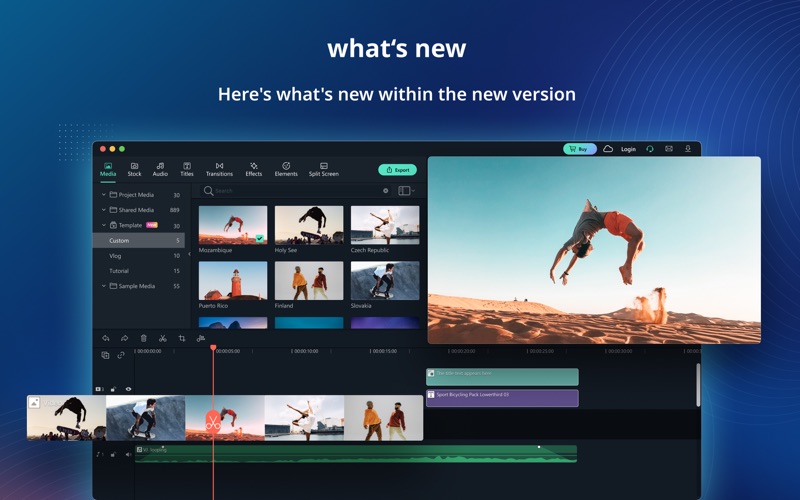Viewport: 800px width, 500px height.
Task: Open support via the headset icon
Action: coord(649,149)
